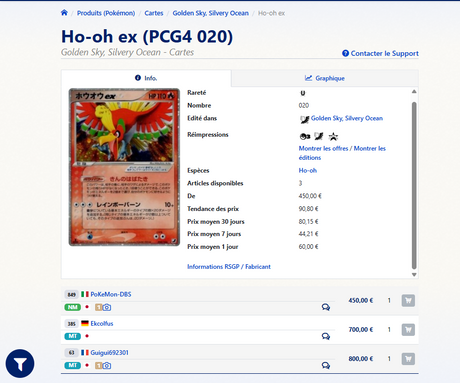Add the Ekcolfus 700,00 € offer to cart
The width and height of the screenshot is (460, 383).
pyautogui.click(x=408, y=330)
